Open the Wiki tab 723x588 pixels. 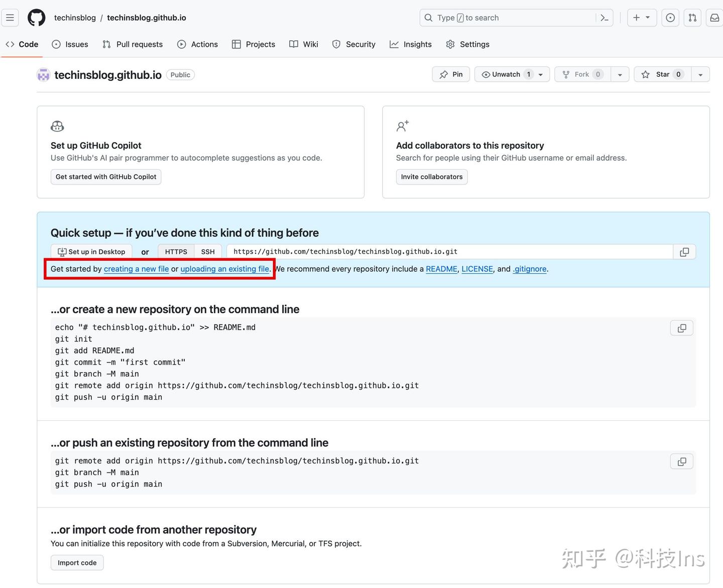(x=304, y=44)
